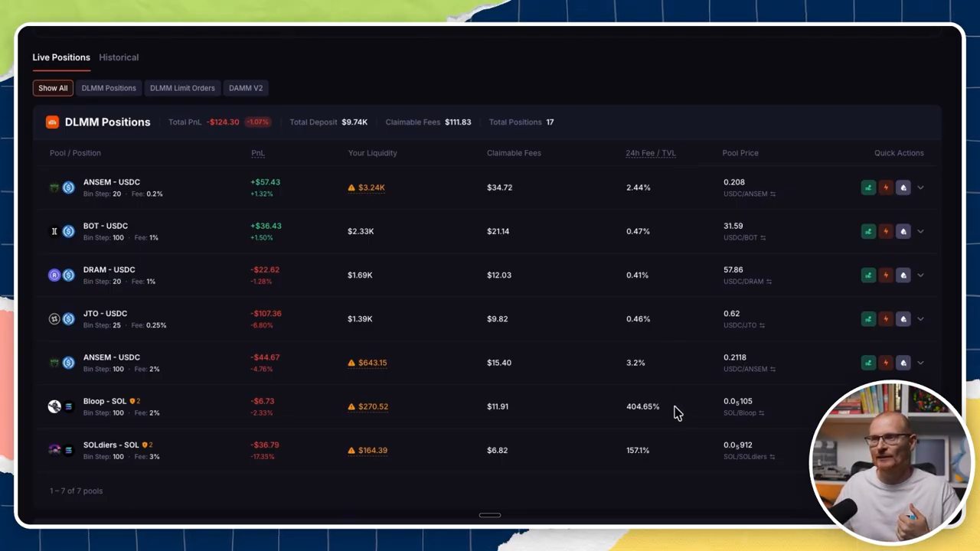The width and height of the screenshot is (980, 551).
Task: Click token pair icon of DRAM - USDC
Action: [61, 275]
